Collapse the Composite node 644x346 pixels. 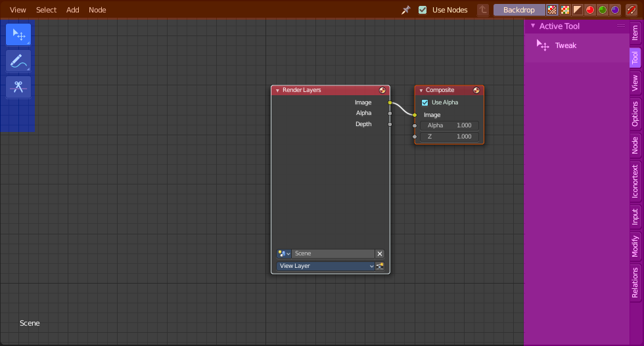[421, 91]
